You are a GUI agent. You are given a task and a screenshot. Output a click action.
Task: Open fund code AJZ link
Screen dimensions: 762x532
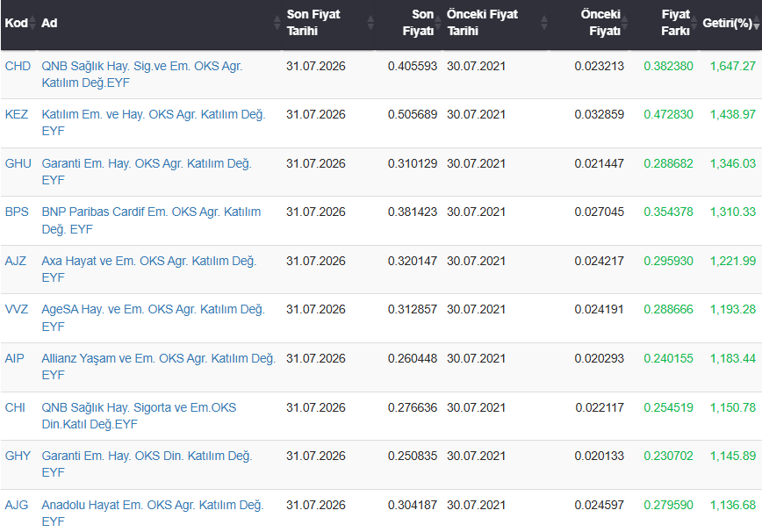pyautogui.click(x=16, y=261)
